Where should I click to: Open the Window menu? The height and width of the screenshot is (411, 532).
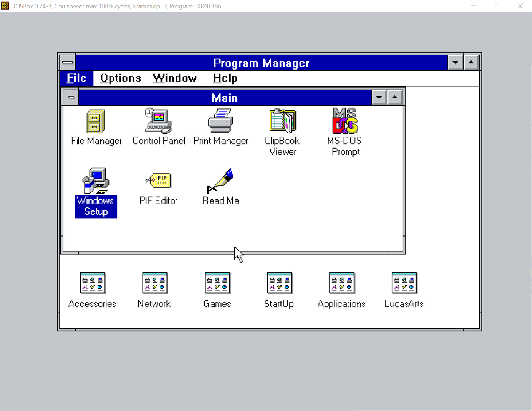pyautogui.click(x=175, y=78)
